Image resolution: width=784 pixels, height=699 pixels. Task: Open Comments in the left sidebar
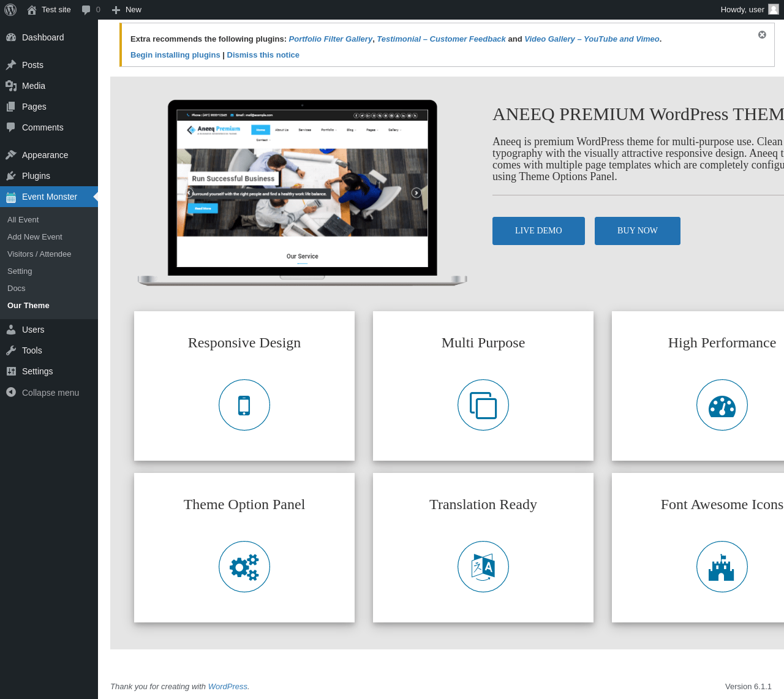tap(43, 127)
